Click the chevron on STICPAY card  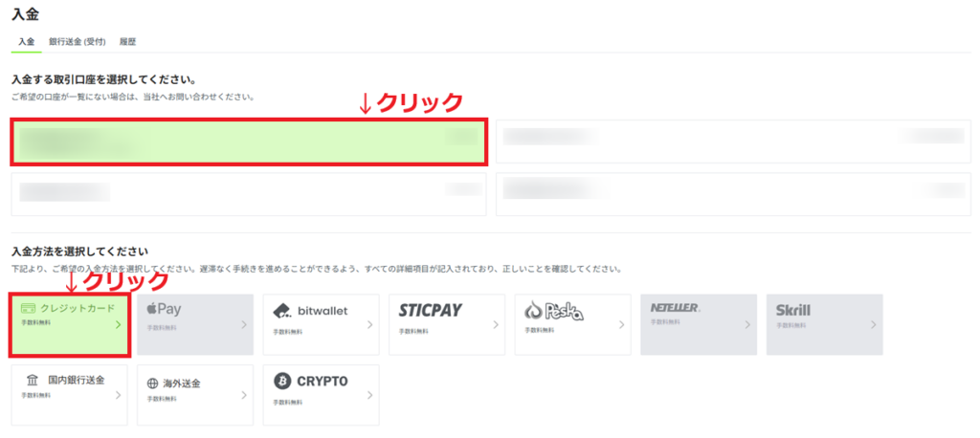click(x=496, y=325)
